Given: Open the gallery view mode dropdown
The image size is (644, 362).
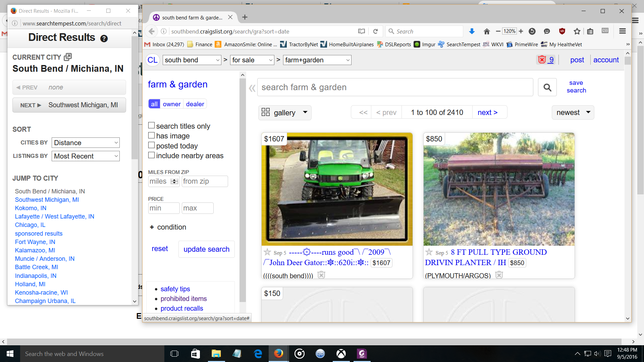Looking at the screenshot, I should pyautogui.click(x=285, y=113).
